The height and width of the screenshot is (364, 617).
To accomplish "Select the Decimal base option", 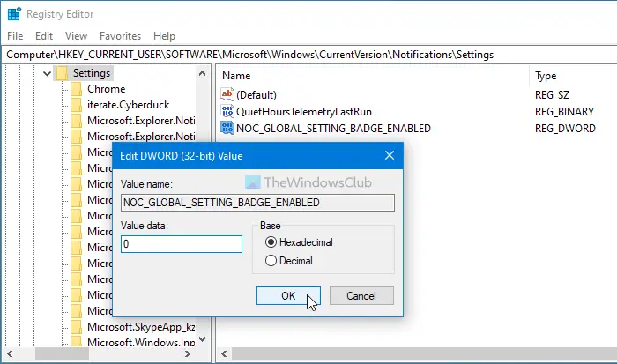I will tap(289, 261).
